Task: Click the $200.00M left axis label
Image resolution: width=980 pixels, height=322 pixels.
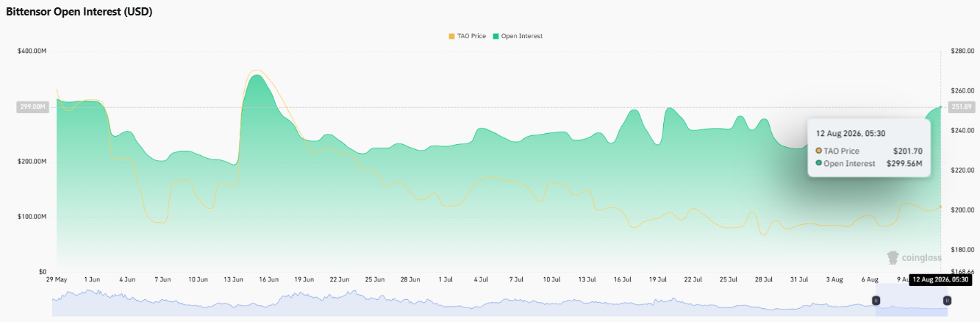Action: 32,162
